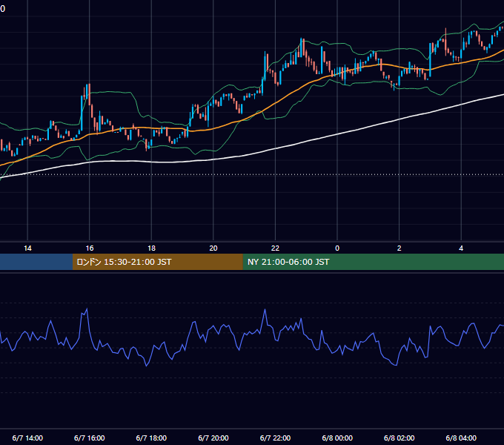This screenshot has width=504, height=445.
Task: Click the 6/8 04:00 oscillator time label
Action: [x=461, y=438]
